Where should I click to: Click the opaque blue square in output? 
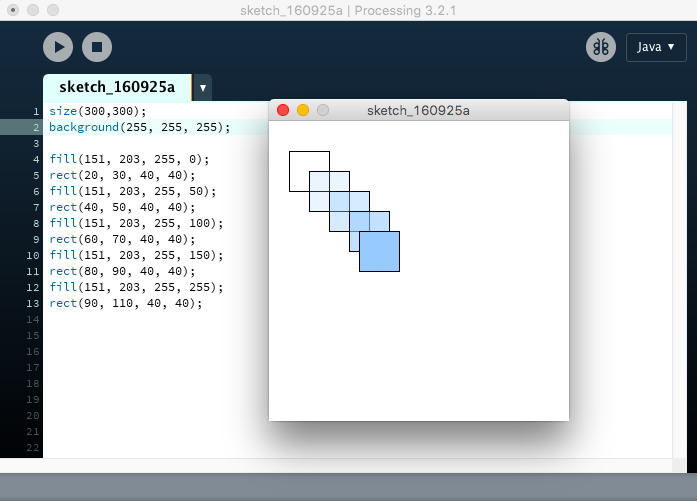(x=380, y=252)
